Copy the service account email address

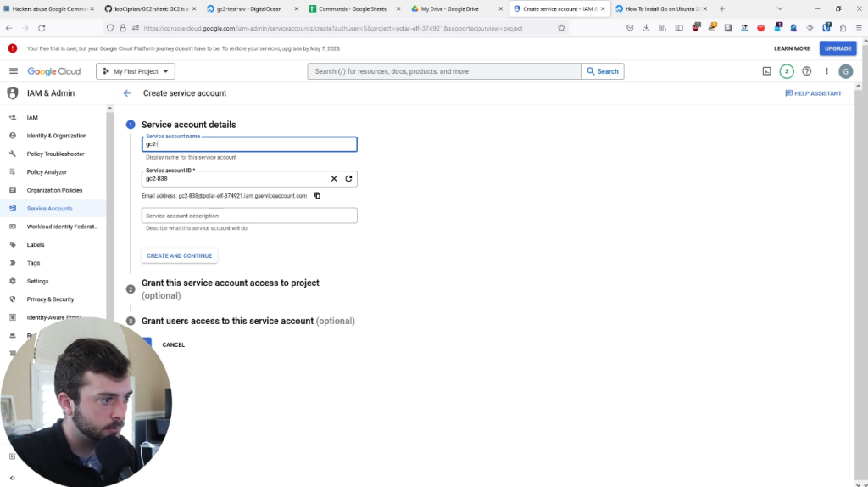click(x=317, y=196)
